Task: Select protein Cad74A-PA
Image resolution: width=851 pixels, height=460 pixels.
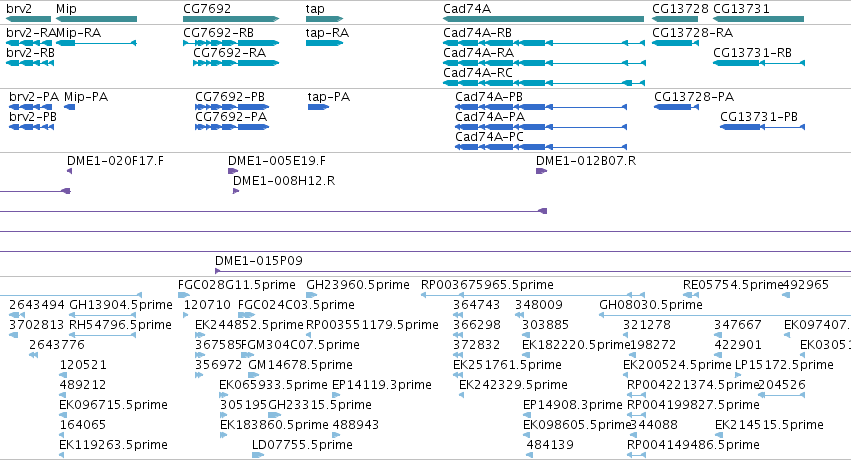Action: coord(541,127)
